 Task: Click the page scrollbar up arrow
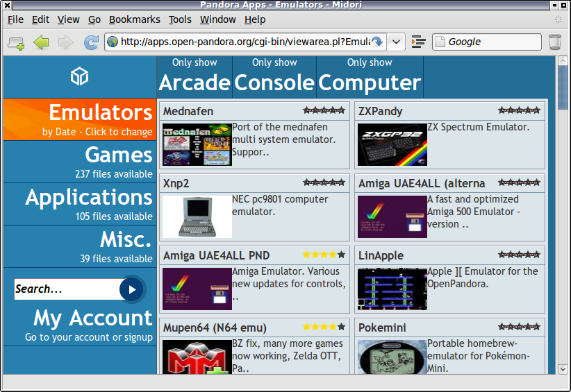click(x=563, y=61)
